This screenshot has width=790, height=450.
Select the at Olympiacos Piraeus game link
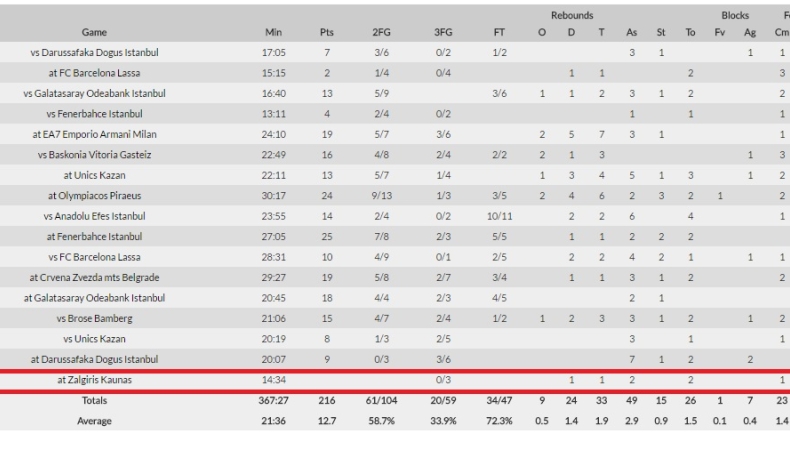click(x=95, y=196)
